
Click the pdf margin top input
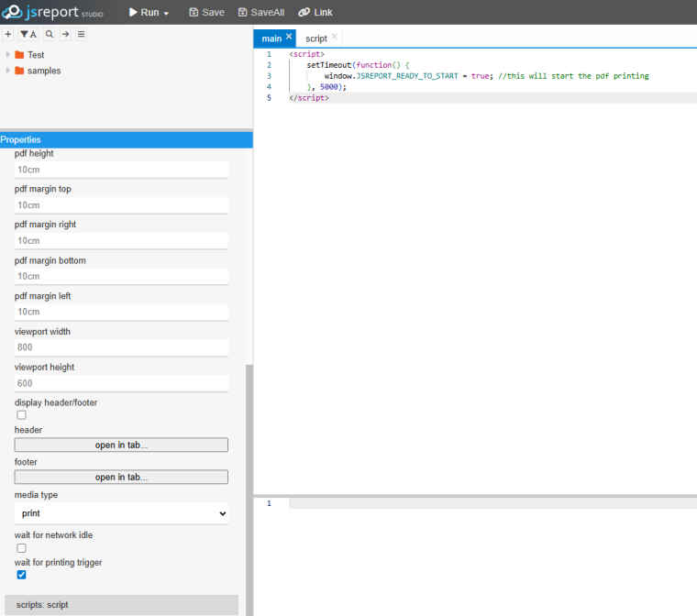click(x=121, y=205)
